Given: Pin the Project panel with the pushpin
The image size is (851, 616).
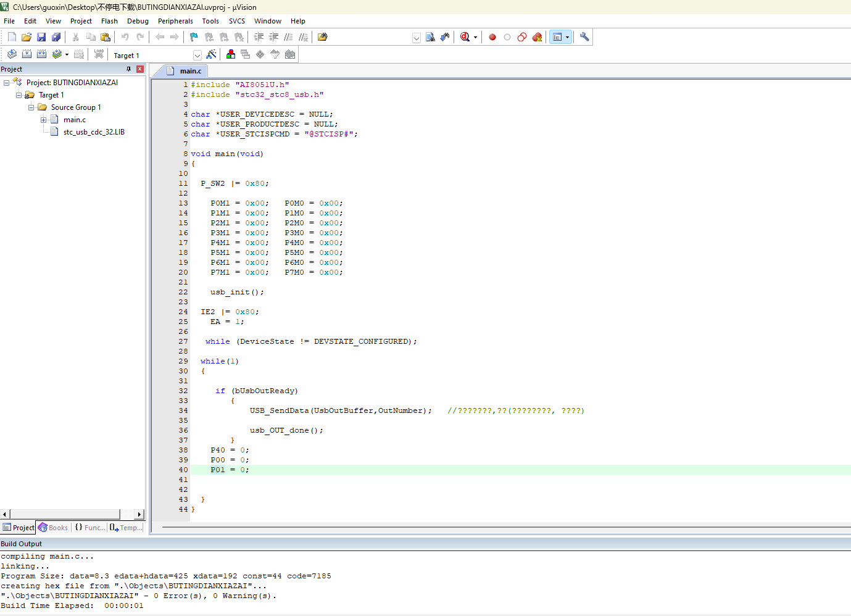Looking at the screenshot, I should [x=129, y=69].
